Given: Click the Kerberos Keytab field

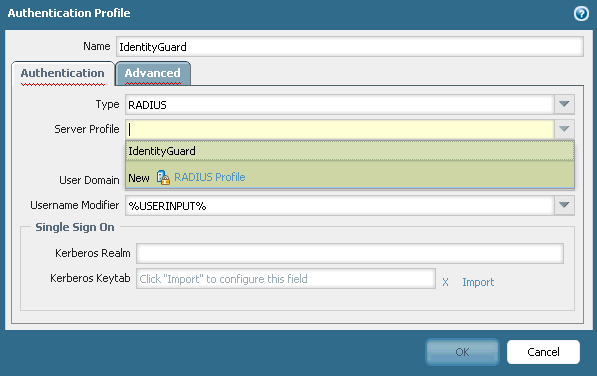Looking at the screenshot, I should (286, 279).
